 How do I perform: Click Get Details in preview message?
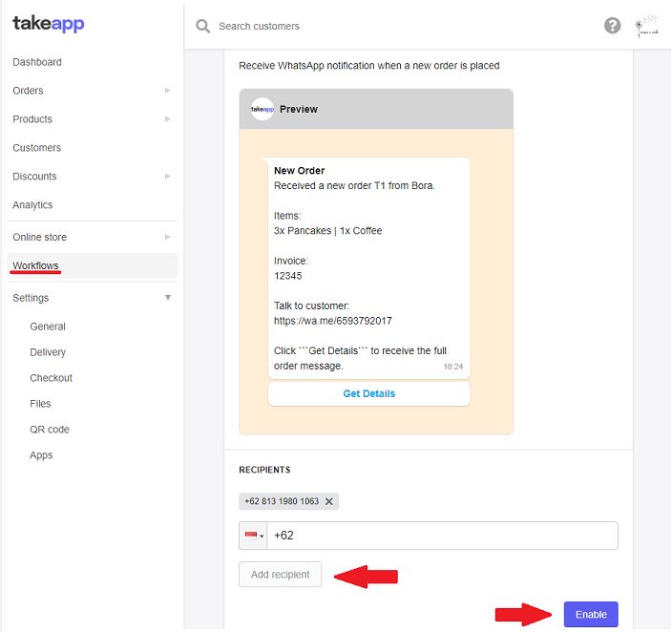[x=368, y=393]
